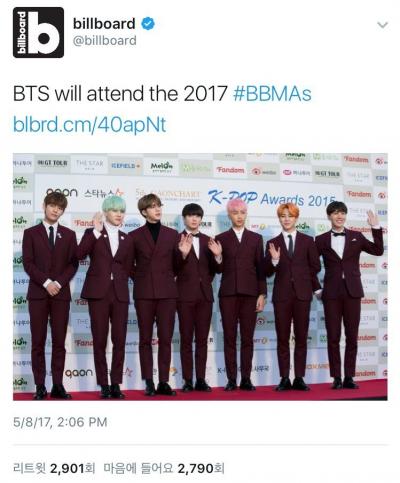Select the tweet text 'BTS will attend the 2017'
The width and height of the screenshot is (400, 483).
click(x=120, y=94)
